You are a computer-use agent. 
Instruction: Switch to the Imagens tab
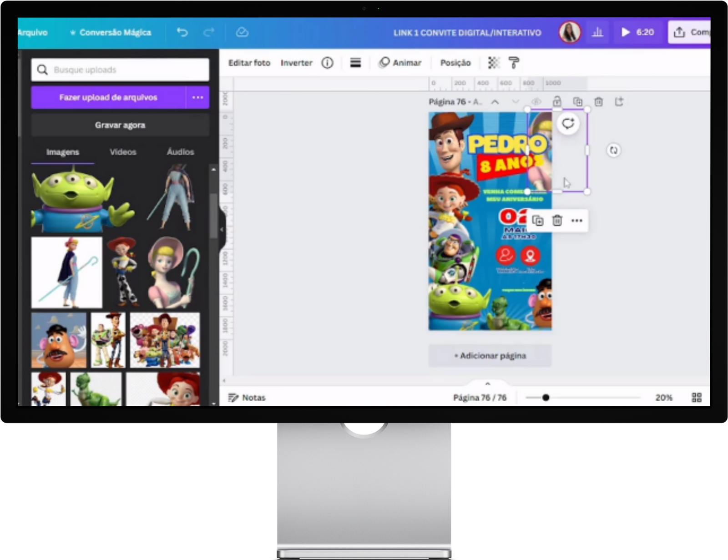pos(63,152)
